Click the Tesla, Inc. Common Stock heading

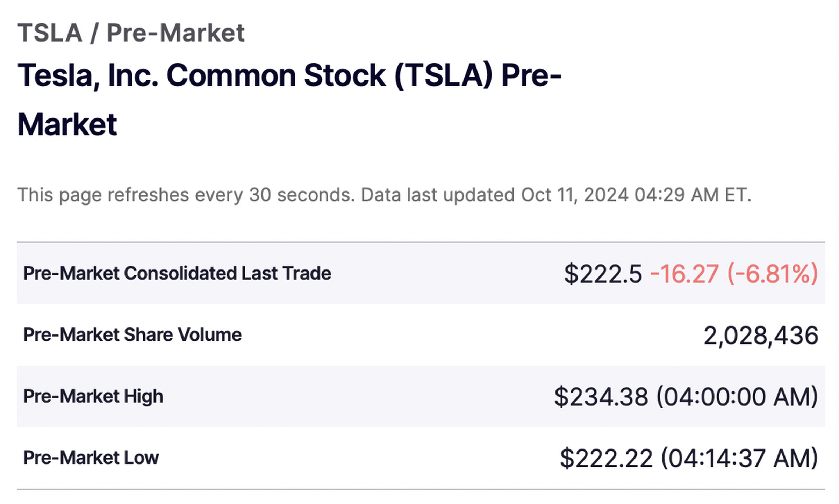click(x=289, y=100)
